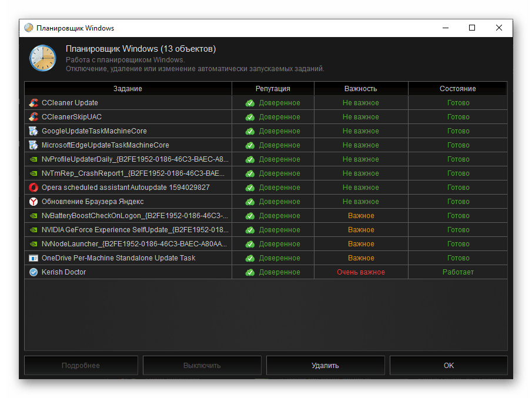The image size is (532, 398).
Task: Click the Подробнее button
Action: [x=81, y=366]
